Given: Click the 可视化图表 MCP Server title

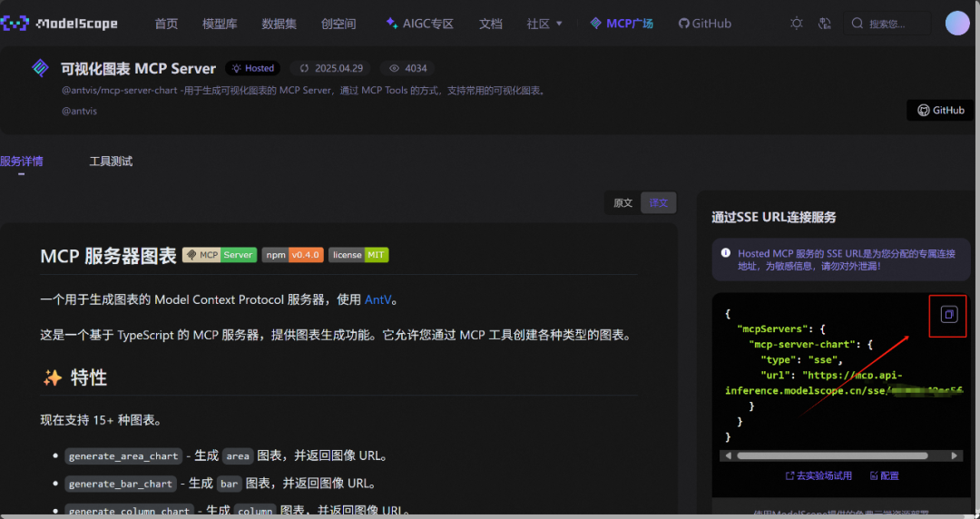Looking at the screenshot, I should click(x=138, y=68).
